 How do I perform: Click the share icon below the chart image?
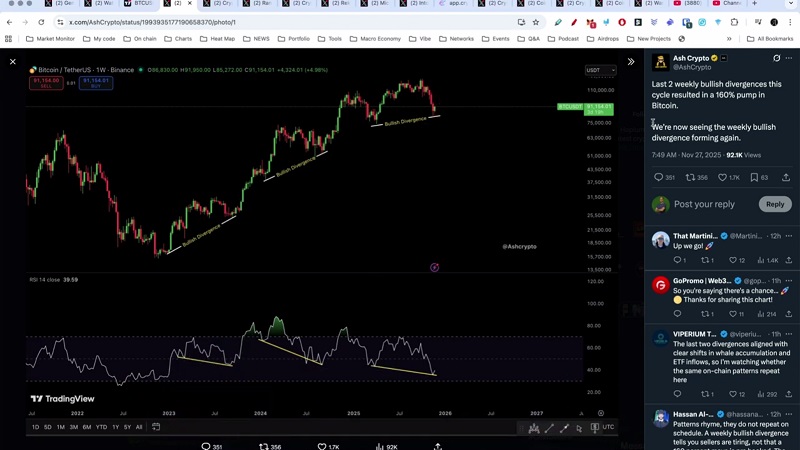(438, 446)
